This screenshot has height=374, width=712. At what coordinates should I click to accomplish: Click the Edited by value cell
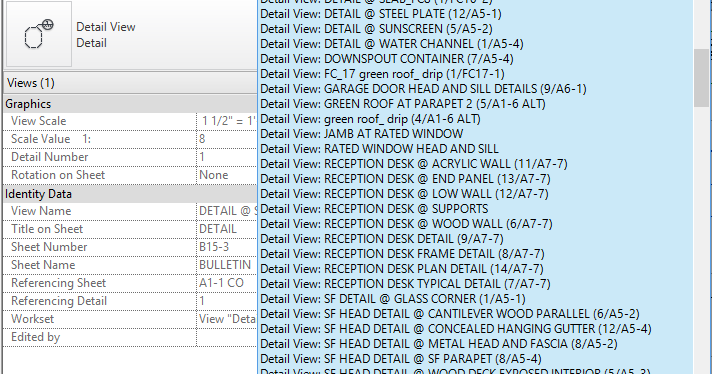click(x=227, y=337)
